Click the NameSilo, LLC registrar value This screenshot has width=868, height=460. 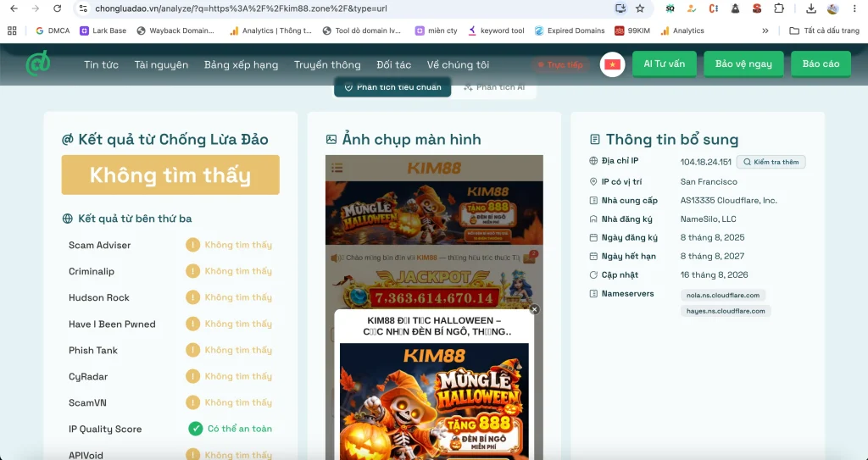tap(708, 219)
